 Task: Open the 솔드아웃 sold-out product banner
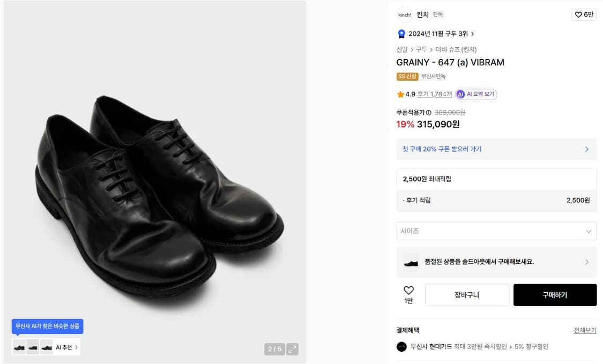coord(496,262)
